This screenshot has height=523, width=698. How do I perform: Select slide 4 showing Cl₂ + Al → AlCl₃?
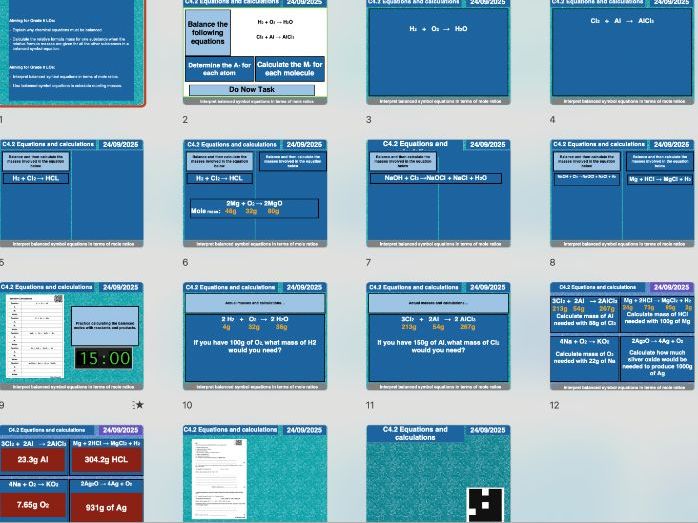(x=621, y=50)
